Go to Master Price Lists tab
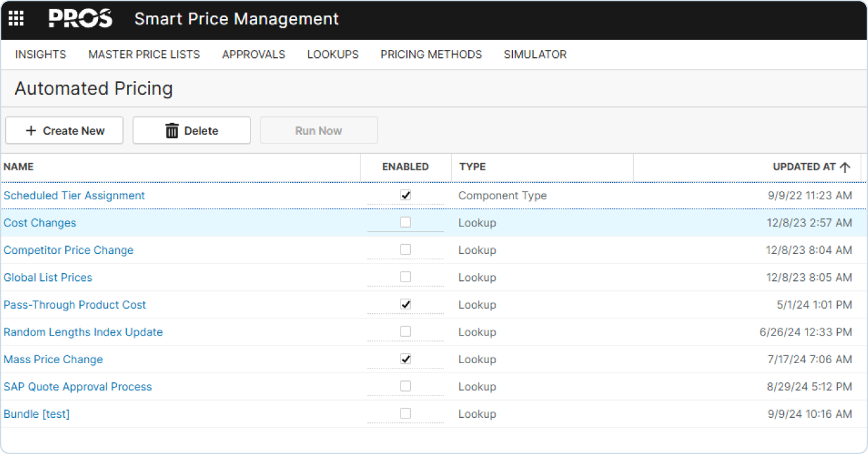 point(144,55)
